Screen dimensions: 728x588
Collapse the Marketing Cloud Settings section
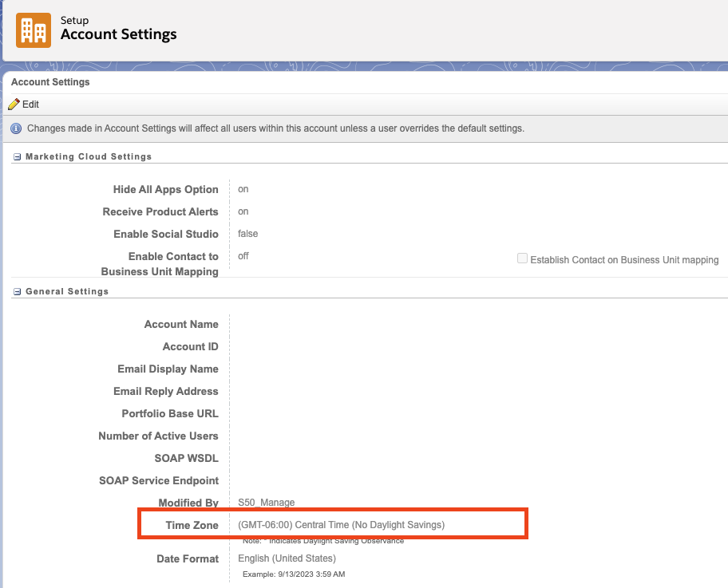pyautogui.click(x=18, y=157)
